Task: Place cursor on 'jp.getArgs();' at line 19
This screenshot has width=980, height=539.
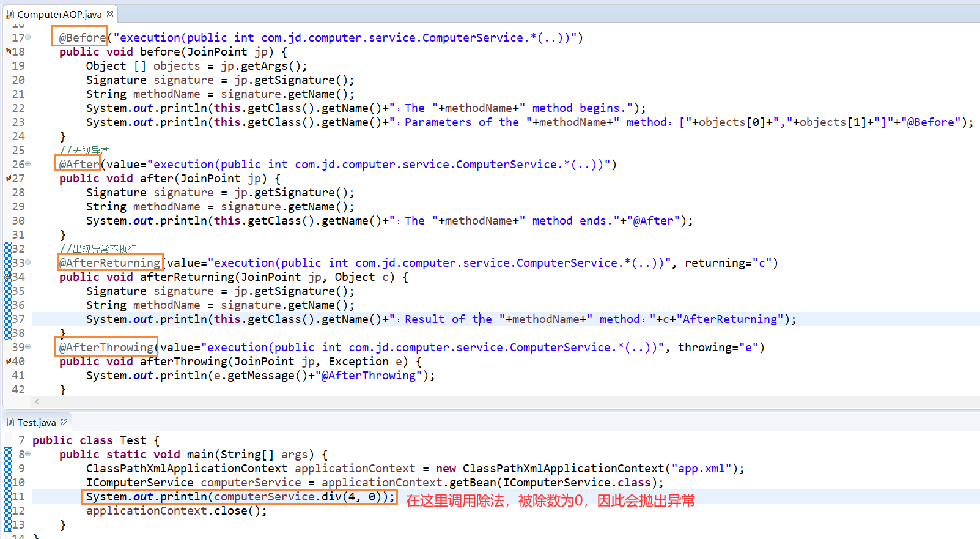Action: (264, 66)
